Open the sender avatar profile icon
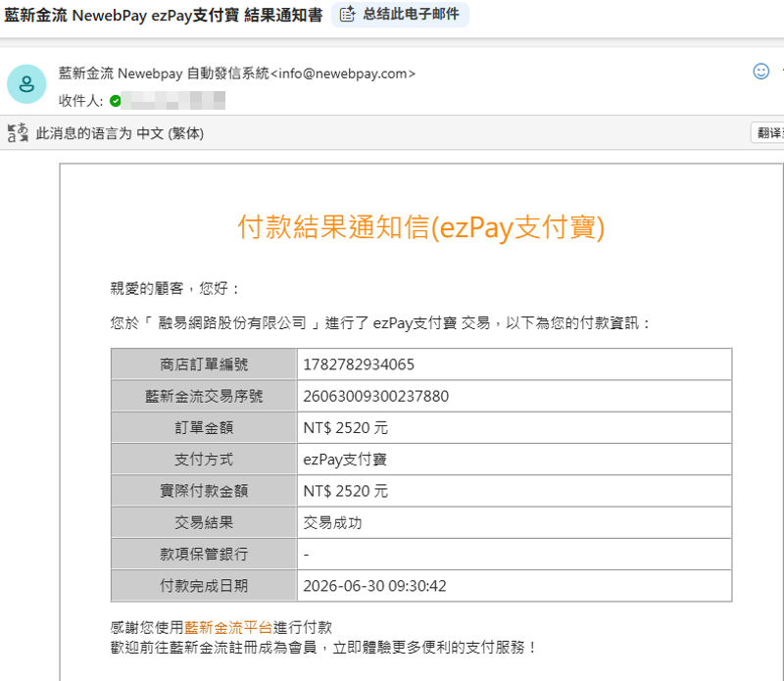Image resolution: width=784 pixels, height=681 pixels. pos(26,84)
